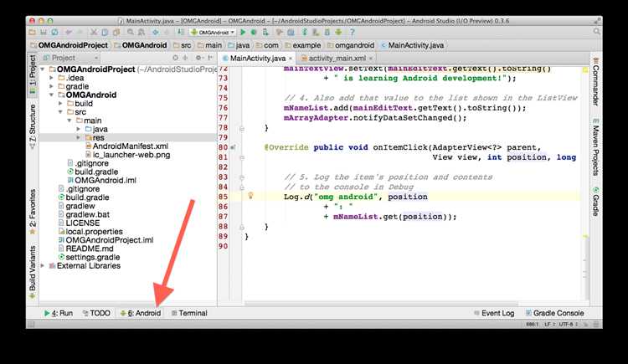This screenshot has height=364, width=628.
Task: Switch to the activity_main.xml editor tab
Action: click(337, 58)
